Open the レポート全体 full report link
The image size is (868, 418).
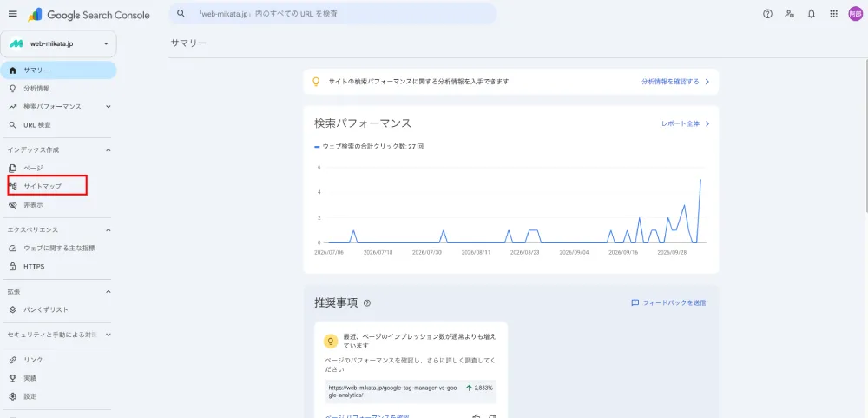[x=686, y=123]
